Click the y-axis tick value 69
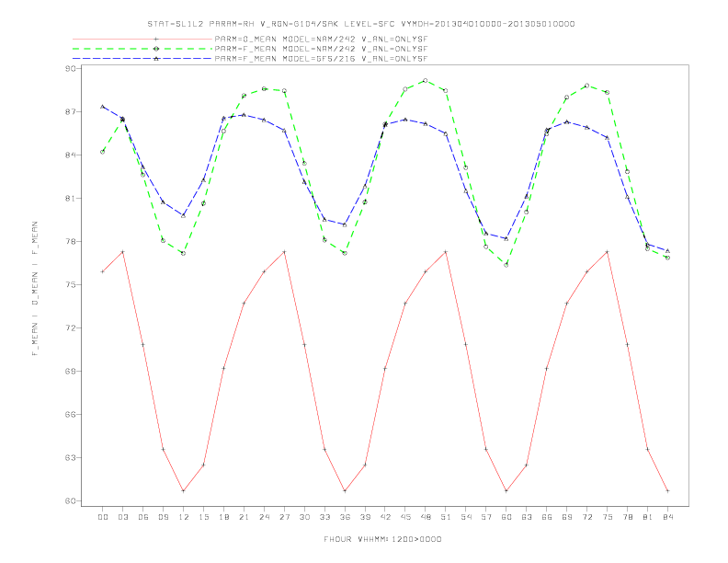The height and width of the screenshot is (563, 728). pos(71,371)
